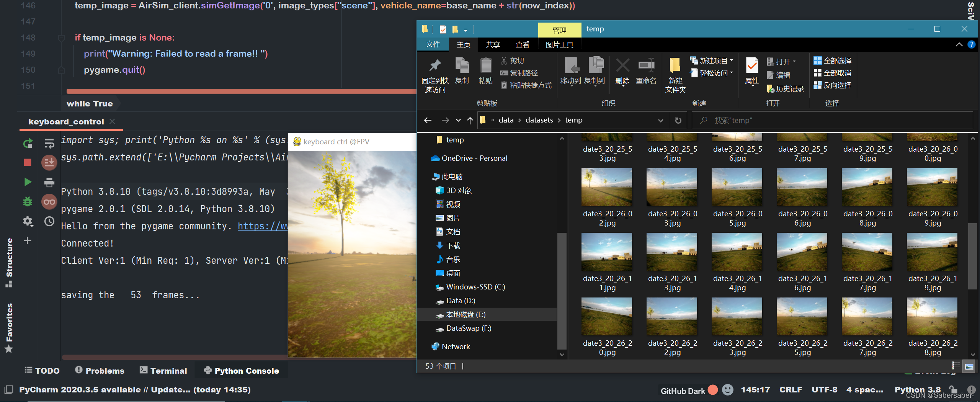Stop the running console with red square

pyautogui.click(x=28, y=162)
